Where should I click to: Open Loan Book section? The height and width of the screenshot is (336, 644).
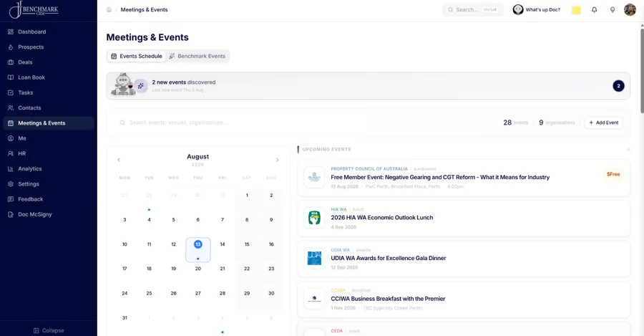49,77
